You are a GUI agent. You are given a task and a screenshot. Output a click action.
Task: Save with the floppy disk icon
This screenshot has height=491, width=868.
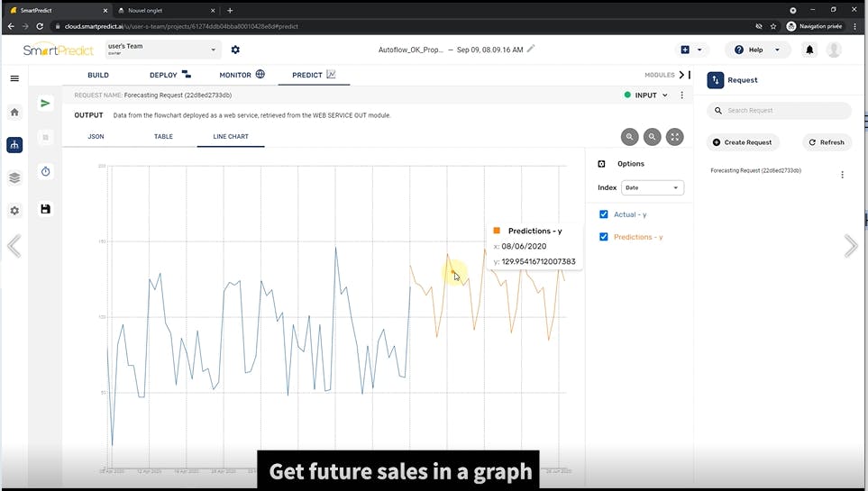pyautogui.click(x=45, y=209)
